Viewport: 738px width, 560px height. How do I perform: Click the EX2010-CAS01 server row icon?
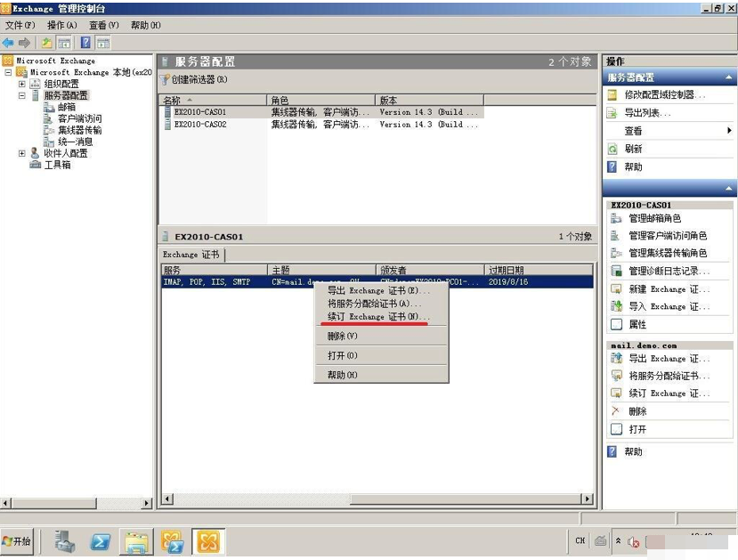point(167,112)
